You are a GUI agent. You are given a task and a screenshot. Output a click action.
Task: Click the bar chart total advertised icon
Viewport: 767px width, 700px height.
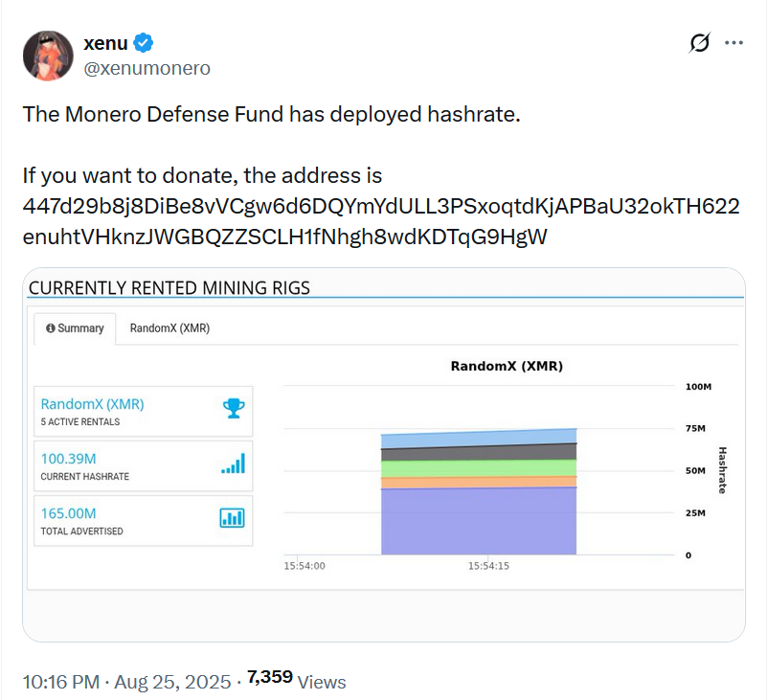click(x=233, y=518)
